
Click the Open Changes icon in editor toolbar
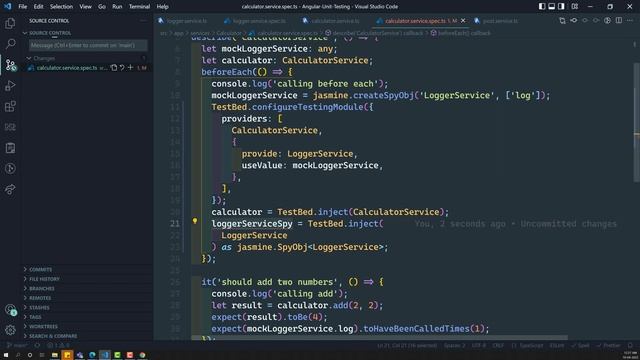[x=562, y=20]
